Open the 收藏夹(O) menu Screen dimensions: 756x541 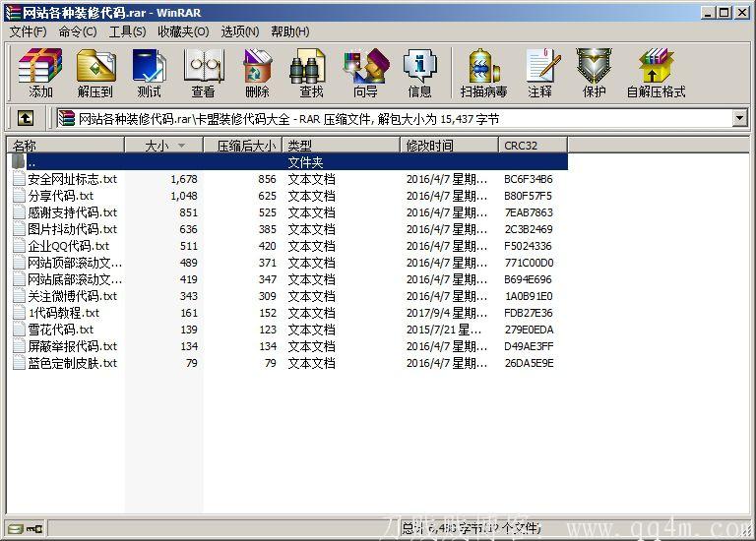click(x=183, y=31)
